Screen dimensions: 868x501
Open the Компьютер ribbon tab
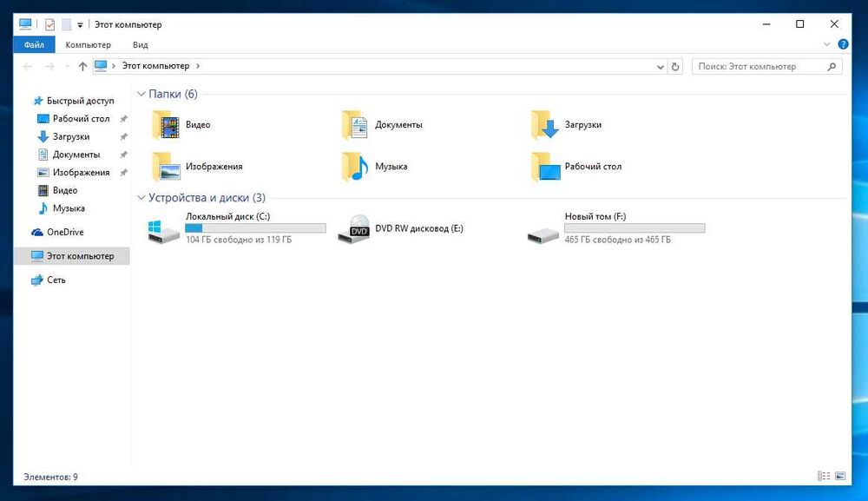[88, 45]
